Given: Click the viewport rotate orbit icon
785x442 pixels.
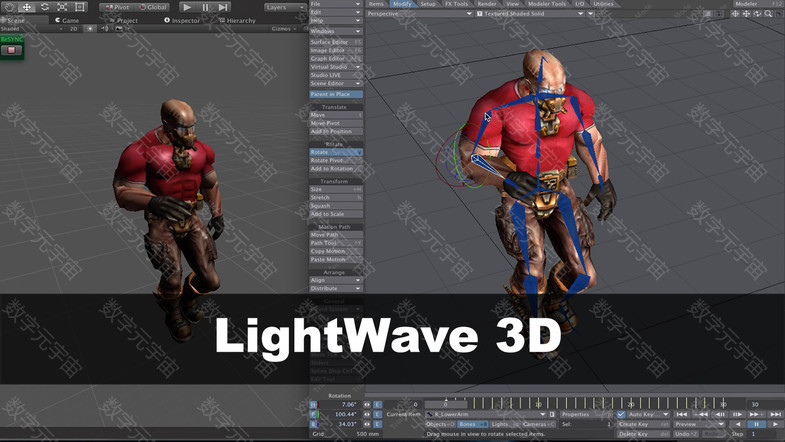Looking at the screenshot, I should (x=757, y=14).
